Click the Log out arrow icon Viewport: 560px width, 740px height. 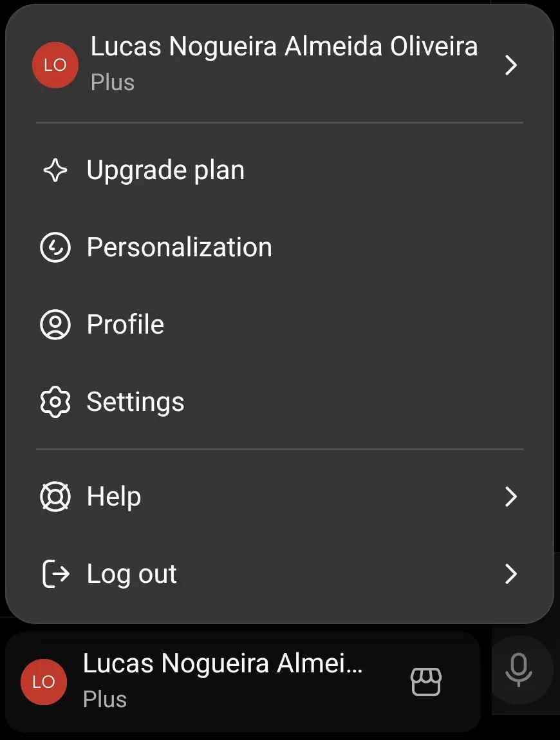55,574
